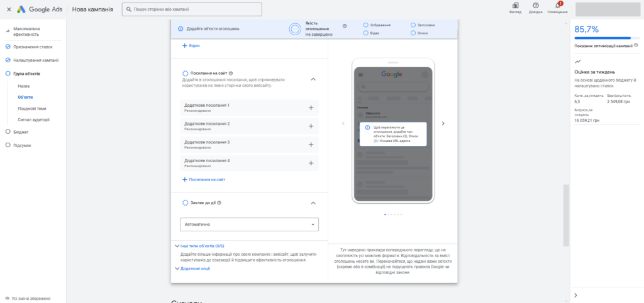644x303 pixels.
Task: Show previous ad preview with left arrow
Action: click(x=343, y=124)
